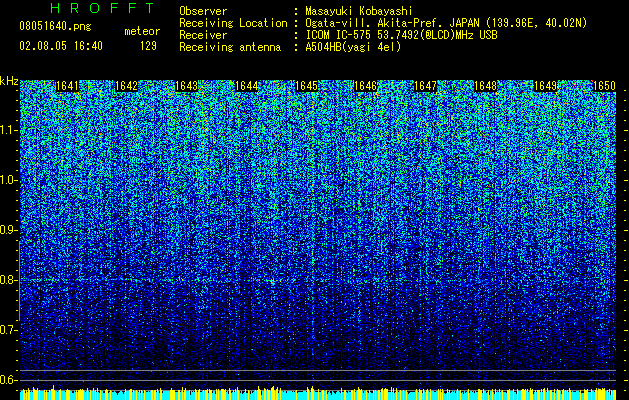629x400 pixels.
Task: Click the meteor count 129
Action: pos(148,46)
